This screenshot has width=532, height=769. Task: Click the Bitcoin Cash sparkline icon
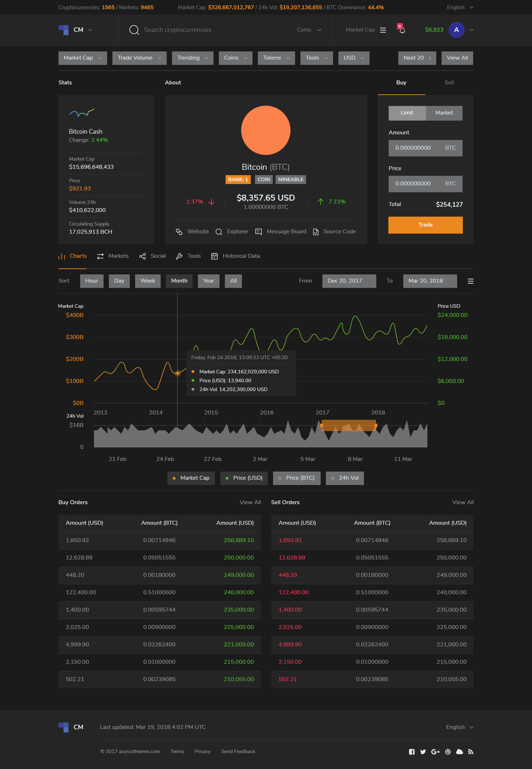tap(82, 113)
